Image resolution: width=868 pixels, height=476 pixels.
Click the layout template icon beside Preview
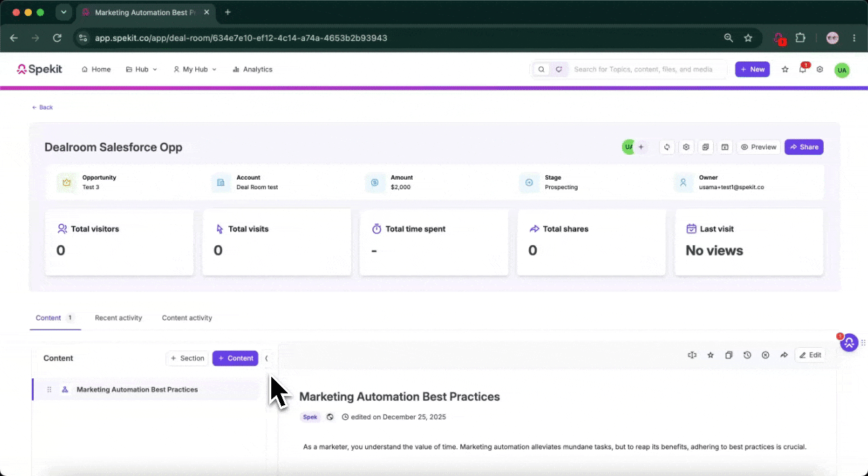725,147
